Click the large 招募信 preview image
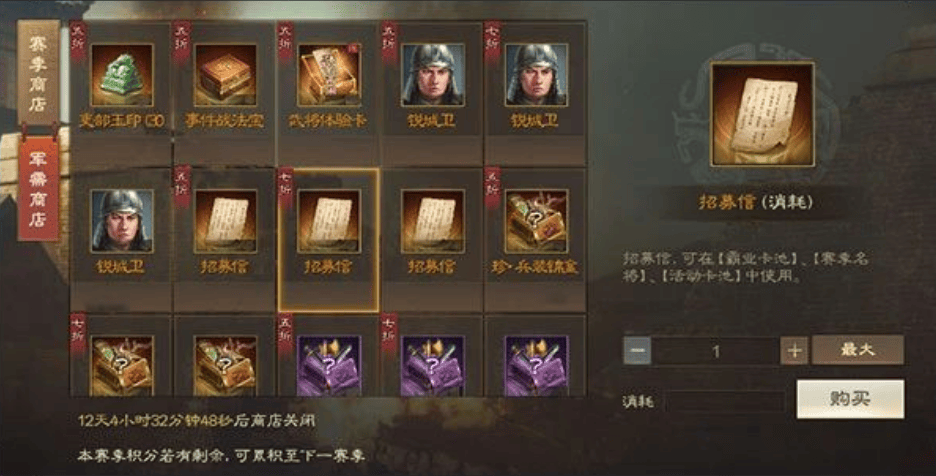936x476 pixels. point(762,113)
